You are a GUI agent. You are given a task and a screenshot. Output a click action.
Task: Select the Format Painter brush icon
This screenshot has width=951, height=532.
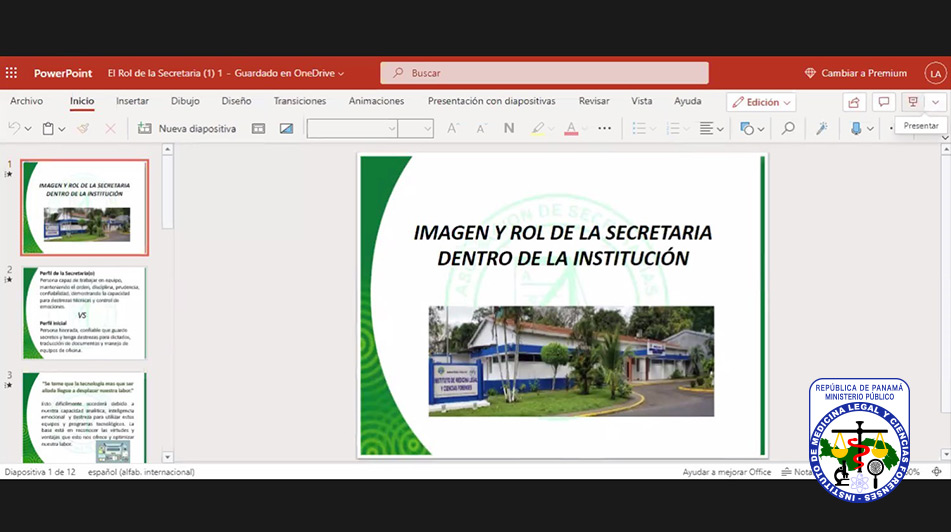(x=83, y=128)
